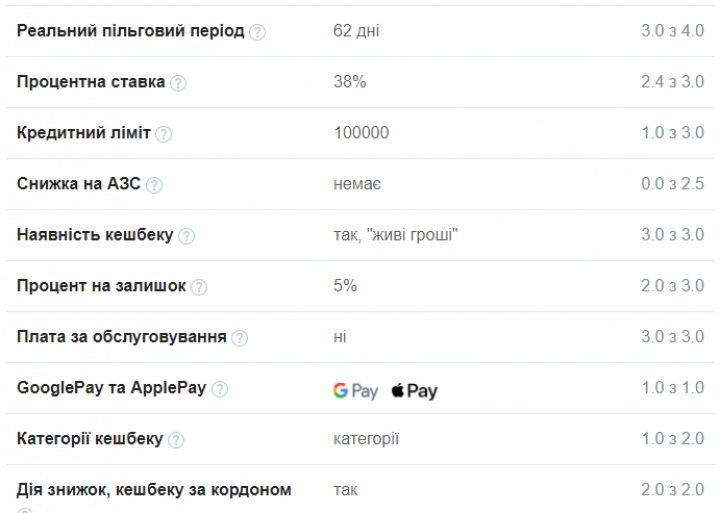The width and height of the screenshot is (720, 513).
Task: Click the 62 дні grace period value
Action: [356, 31]
